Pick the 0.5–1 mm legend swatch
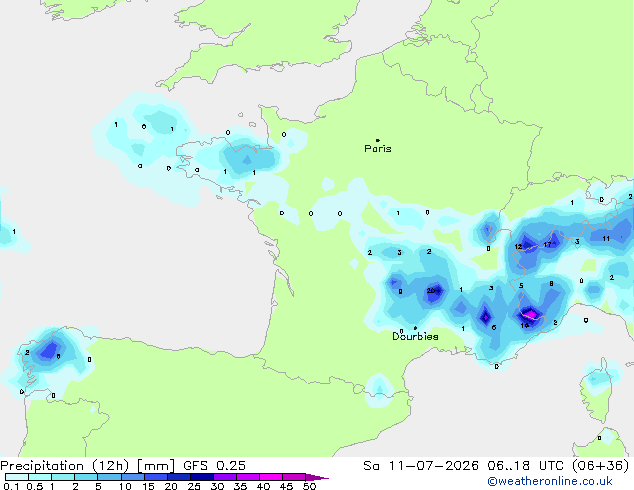This screenshot has width=634, height=490. 40,477
